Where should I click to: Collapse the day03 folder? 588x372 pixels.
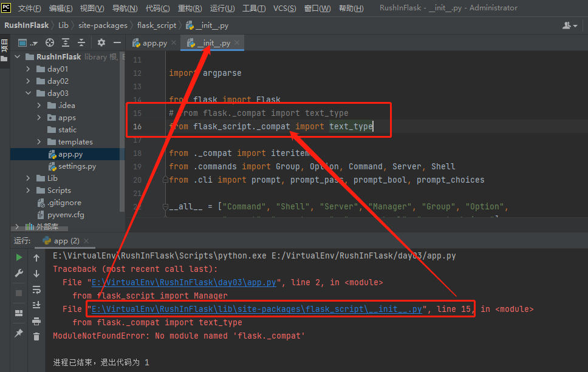(28, 93)
